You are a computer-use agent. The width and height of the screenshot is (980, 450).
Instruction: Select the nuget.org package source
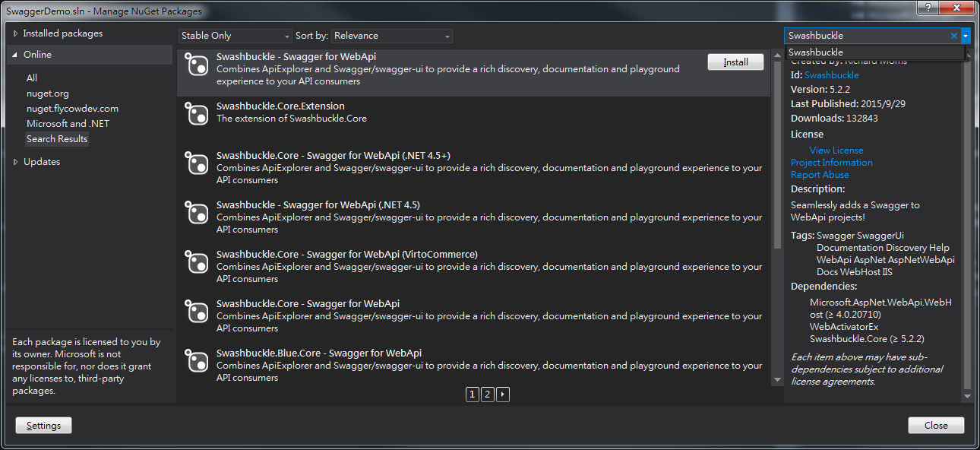[48, 93]
